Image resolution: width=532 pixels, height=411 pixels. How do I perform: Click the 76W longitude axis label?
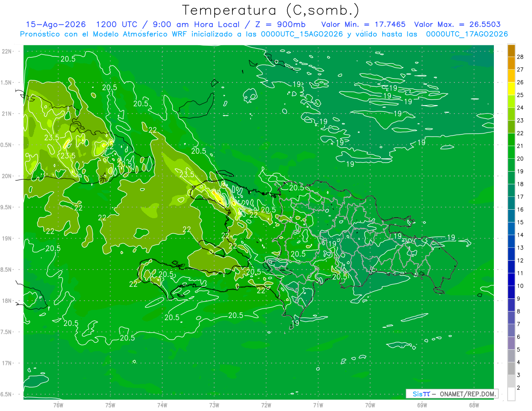coord(59,405)
